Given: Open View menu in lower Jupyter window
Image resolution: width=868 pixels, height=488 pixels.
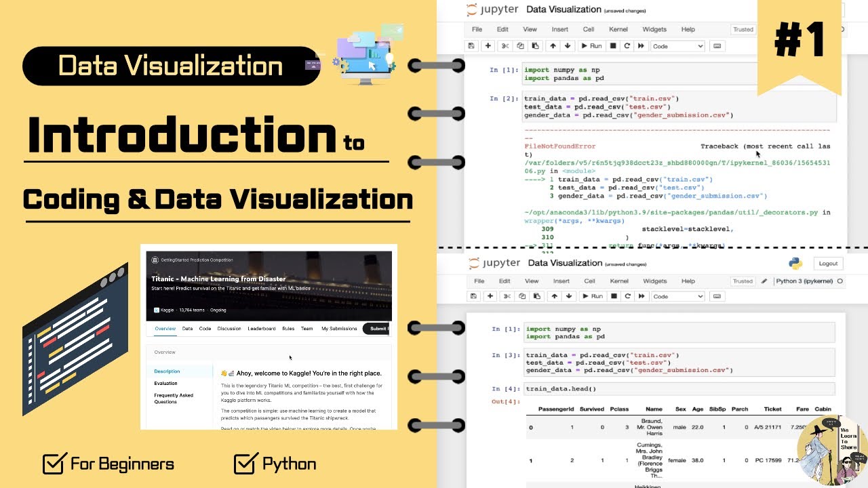Looking at the screenshot, I should (532, 281).
